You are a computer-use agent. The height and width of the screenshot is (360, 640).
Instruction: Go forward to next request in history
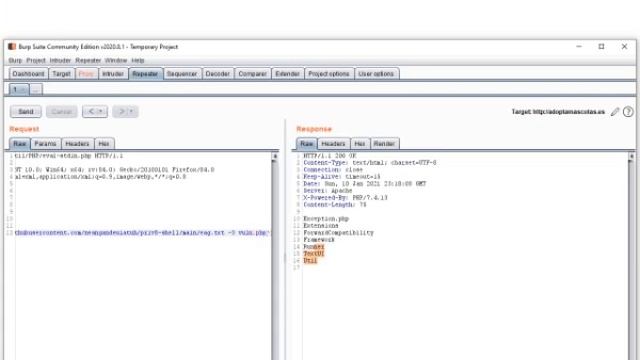click(x=121, y=111)
